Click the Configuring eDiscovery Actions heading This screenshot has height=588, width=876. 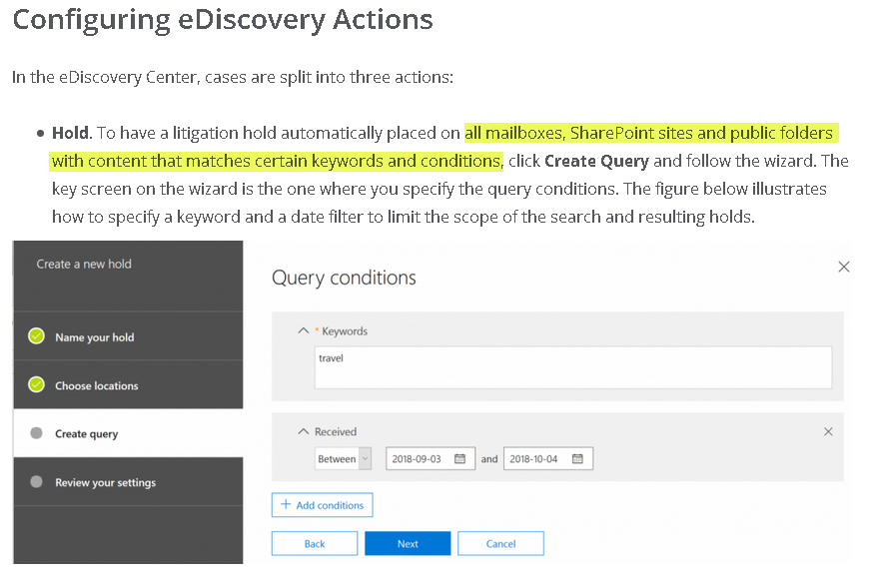pos(223,20)
